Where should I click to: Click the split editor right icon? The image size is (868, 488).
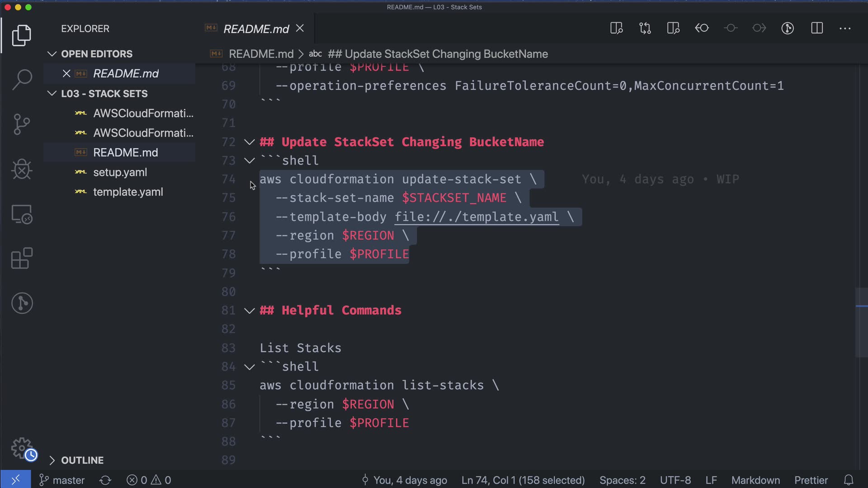click(816, 28)
